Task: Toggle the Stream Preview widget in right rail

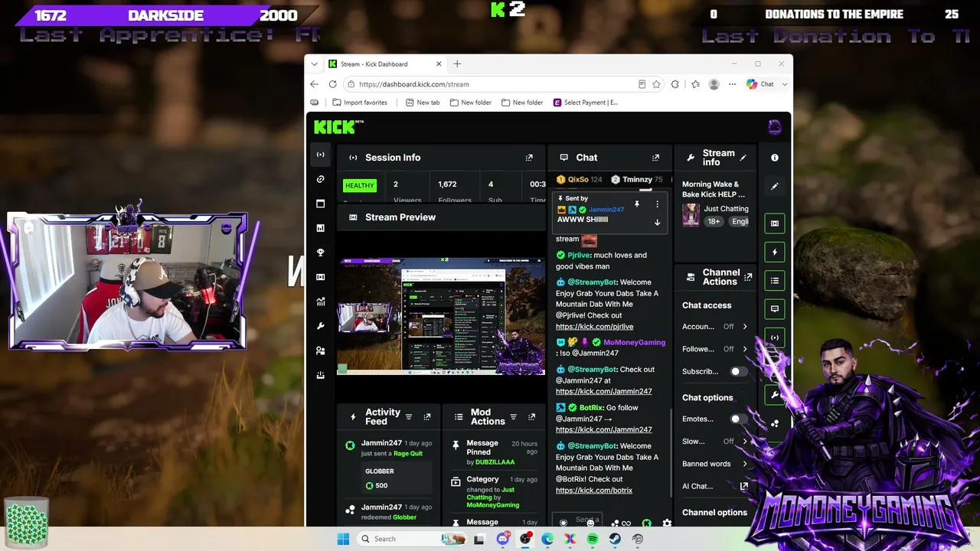Action: (775, 223)
